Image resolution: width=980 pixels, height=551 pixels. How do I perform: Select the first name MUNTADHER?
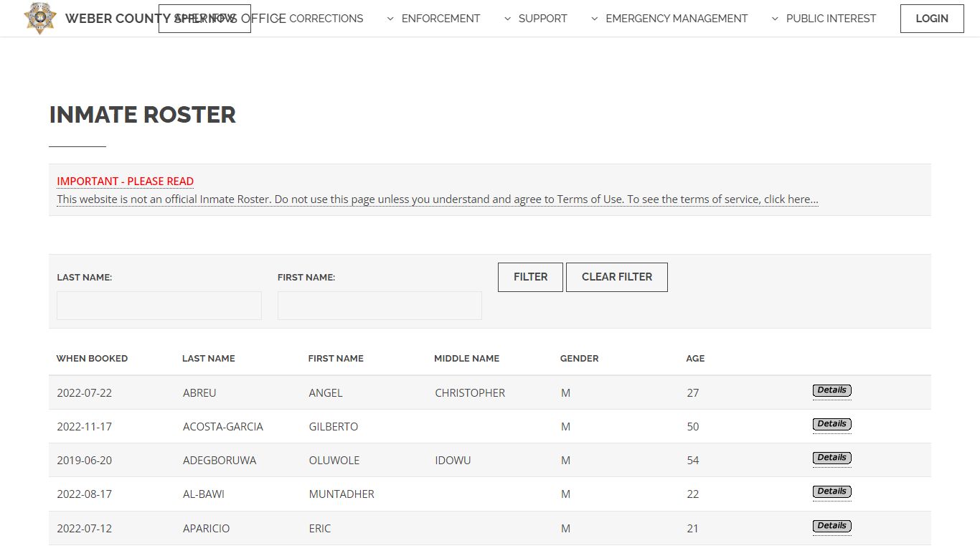[x=341, y=494]
